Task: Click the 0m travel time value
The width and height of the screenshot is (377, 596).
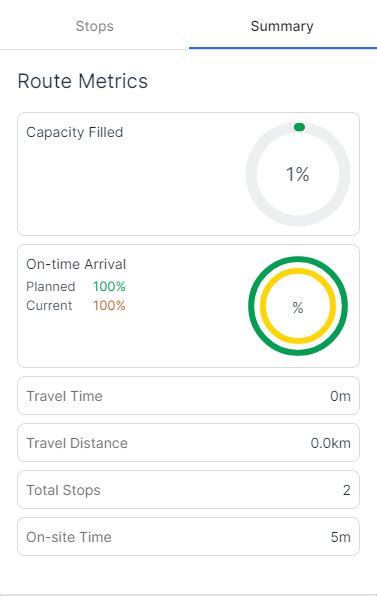Action: click(x=340, y=396)
